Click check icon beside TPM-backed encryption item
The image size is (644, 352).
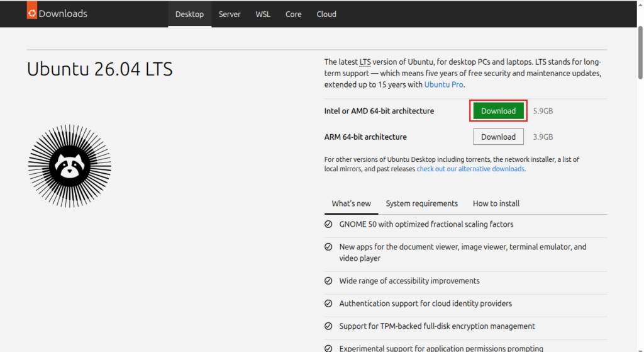click(x=328, y=326)
